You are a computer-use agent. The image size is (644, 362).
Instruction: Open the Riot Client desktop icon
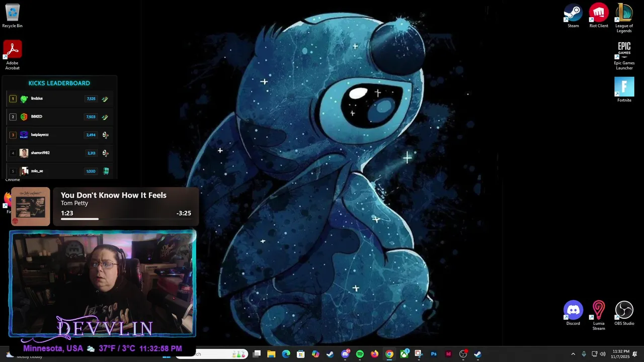pos(599,16)
